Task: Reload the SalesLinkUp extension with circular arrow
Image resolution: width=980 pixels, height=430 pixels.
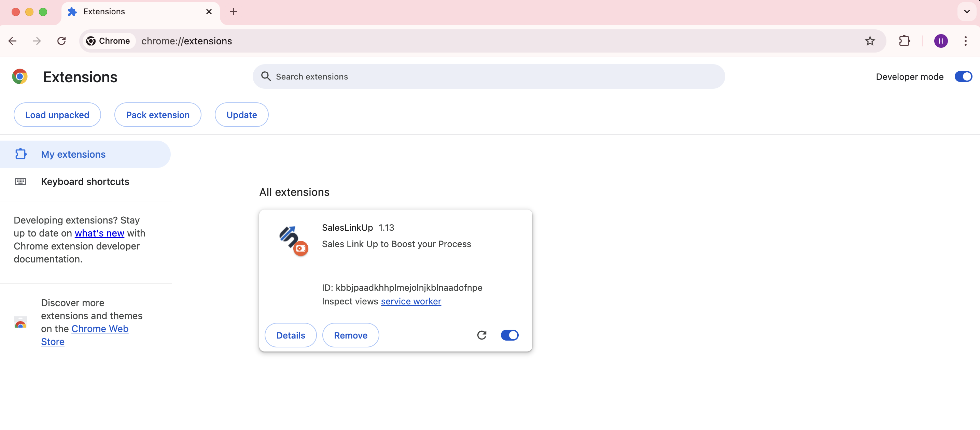Action: click(x=482, y=335)
